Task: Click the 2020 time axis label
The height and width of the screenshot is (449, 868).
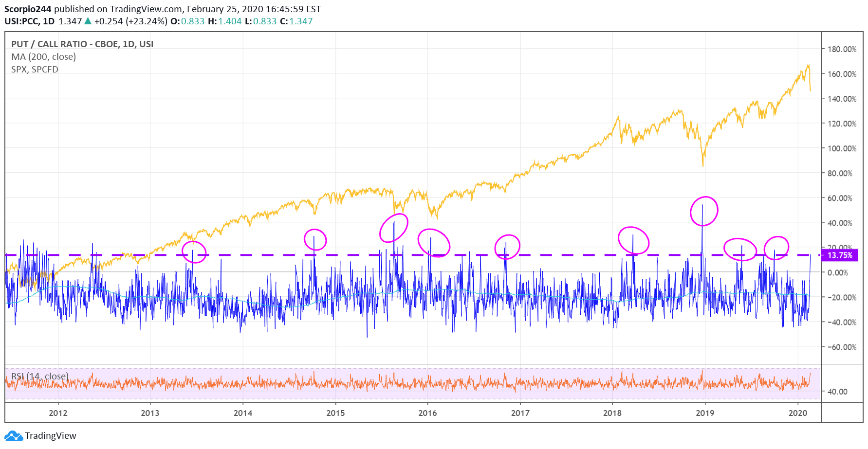Action: pyautogui.click(x=798, y=413)
